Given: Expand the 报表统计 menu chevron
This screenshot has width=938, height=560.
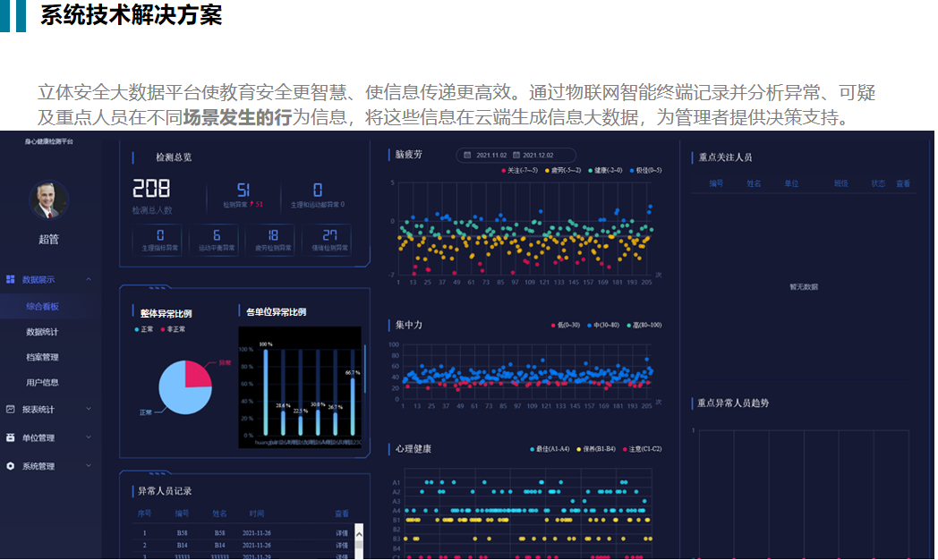Looking at the screenshot, I should pos(89,410).
